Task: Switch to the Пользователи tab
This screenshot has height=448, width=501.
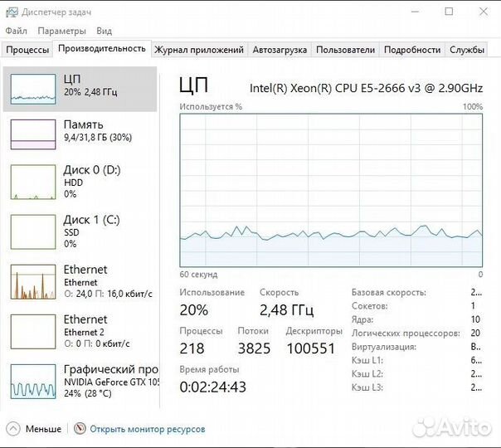Action: pos(345,50)
